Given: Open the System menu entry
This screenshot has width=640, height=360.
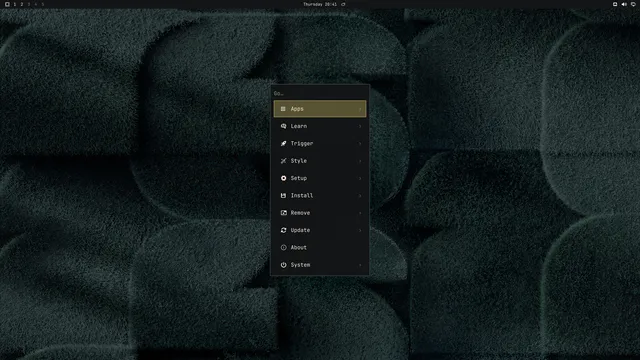Looking at the screenshot, I should pos(320,265).
